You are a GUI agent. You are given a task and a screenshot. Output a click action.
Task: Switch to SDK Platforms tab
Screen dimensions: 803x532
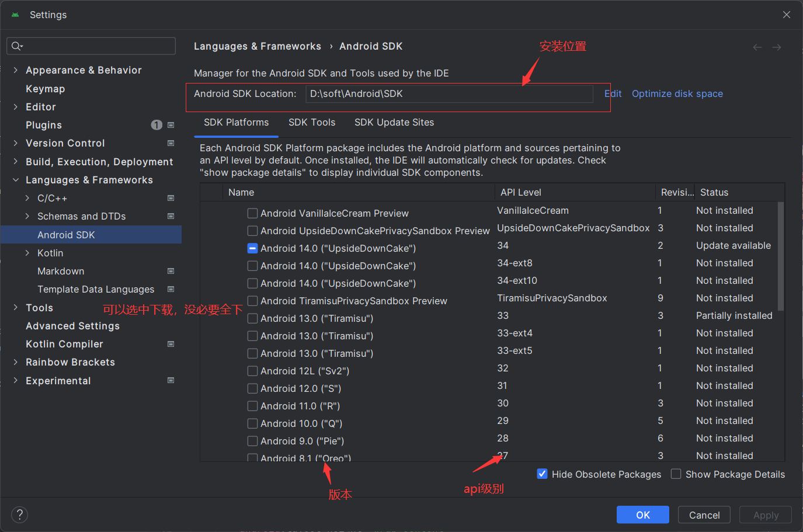(x=236, y=123)
